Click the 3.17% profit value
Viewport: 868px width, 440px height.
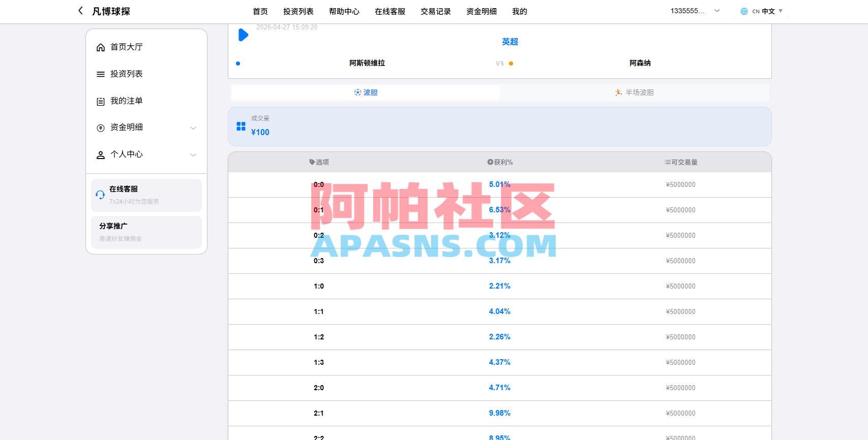pos(500,261)
